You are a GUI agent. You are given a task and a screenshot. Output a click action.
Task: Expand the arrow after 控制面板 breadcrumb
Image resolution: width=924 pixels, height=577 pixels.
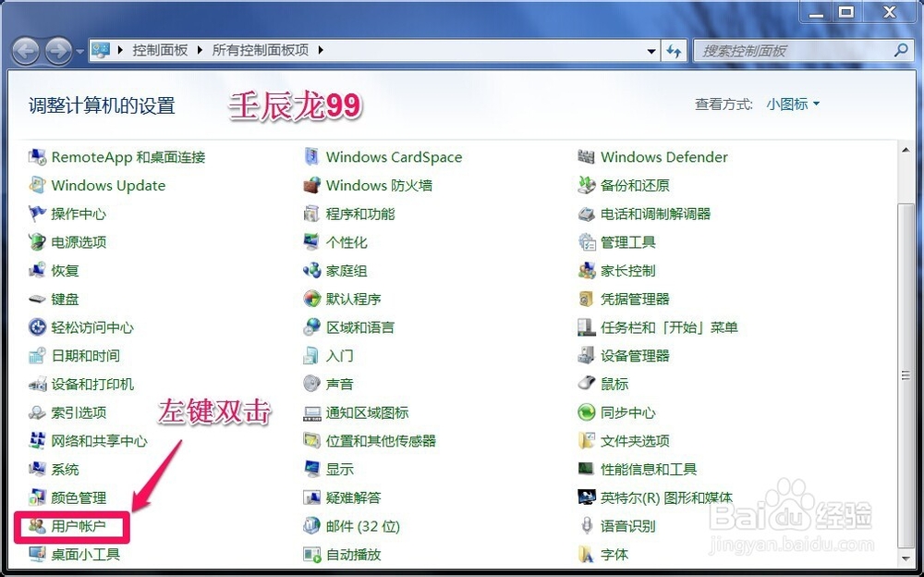[x=200, y=50]
